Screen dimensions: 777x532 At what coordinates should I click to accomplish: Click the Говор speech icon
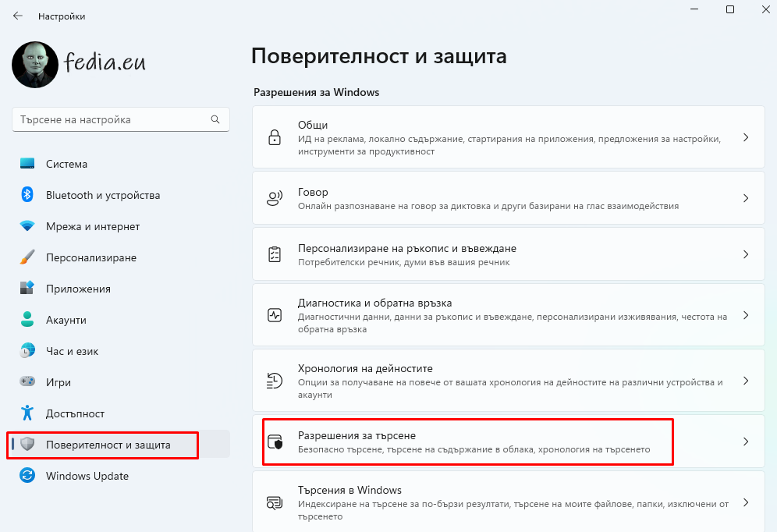pyautogui.click(x=275, y=198)
